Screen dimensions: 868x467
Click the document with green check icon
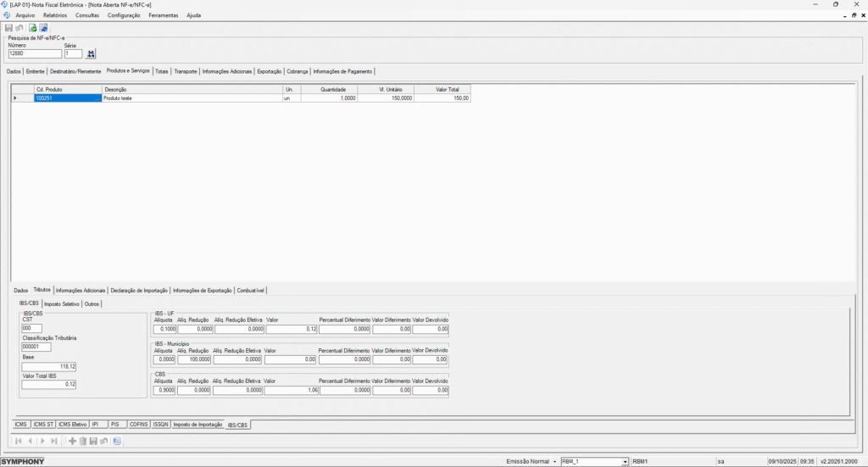[33, 28]
